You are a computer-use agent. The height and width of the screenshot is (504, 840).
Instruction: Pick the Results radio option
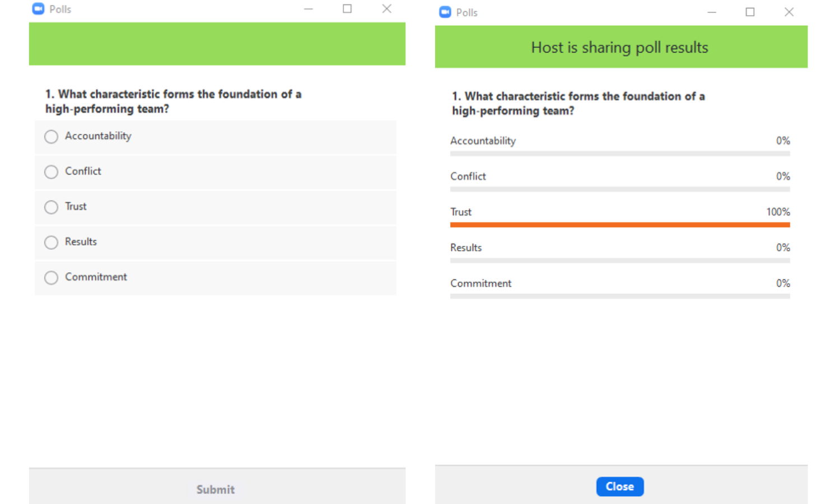(51, 242)
